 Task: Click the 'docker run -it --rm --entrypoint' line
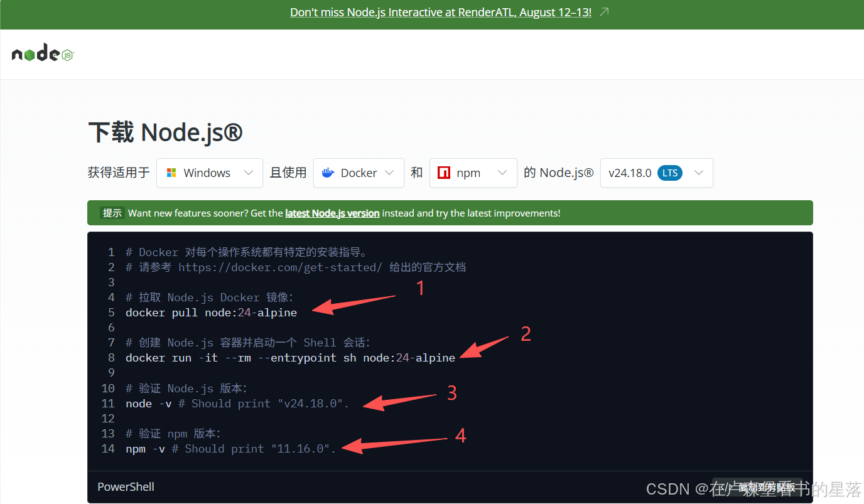[290, 358]
